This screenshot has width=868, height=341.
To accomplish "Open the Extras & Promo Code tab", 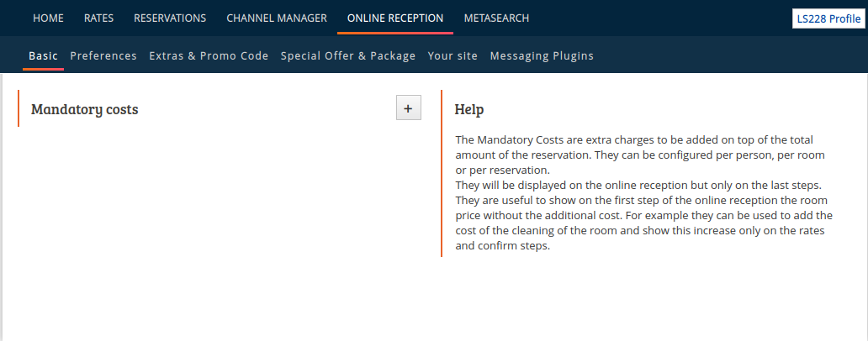I will click(x=209, y=55).
